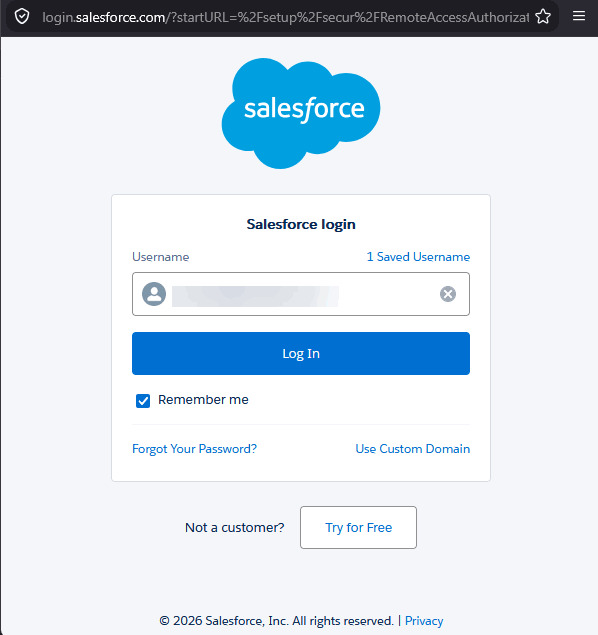Viewport: 598px width, 635px height.
Task: Click the 2026 Salesforce copyright text
Action: [x=276, y=621]
